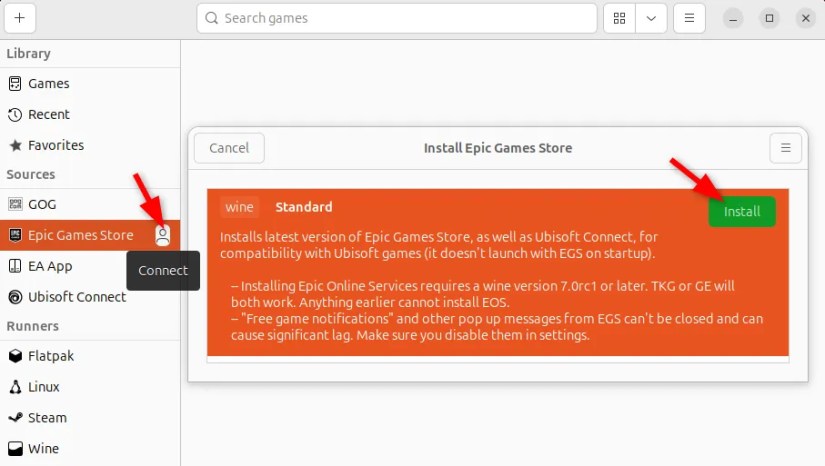Click the Recent clock icon
The height and width of the screenshot is (466, 825).
[x=15, y=115]
